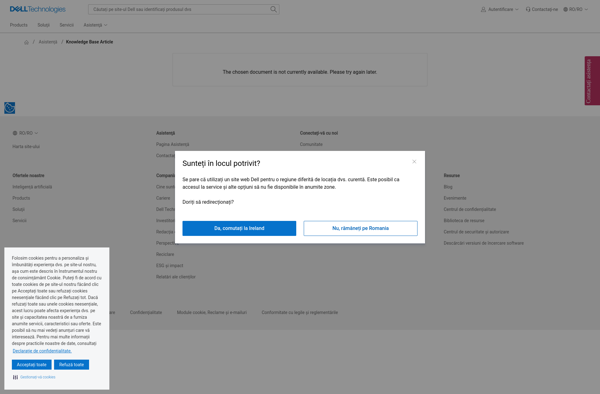
Task: Close the location dialog with X
Action: [x=414, y=161]
